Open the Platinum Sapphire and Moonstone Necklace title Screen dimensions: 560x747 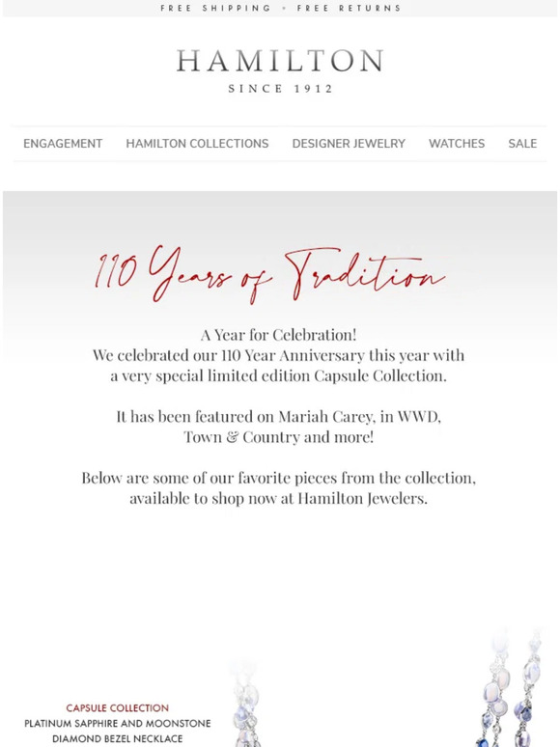pyautogui.click(x=117, y=731)
